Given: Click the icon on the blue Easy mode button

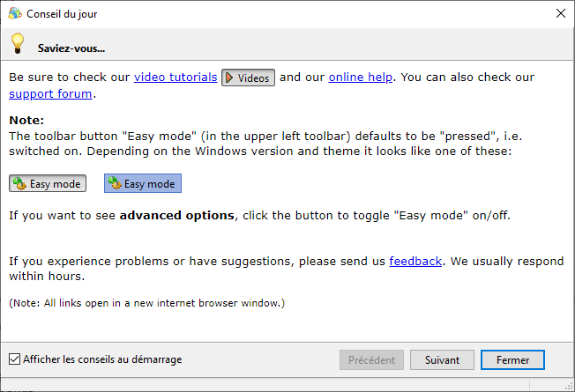Looking at the screenshot, I should coord(115,184).
